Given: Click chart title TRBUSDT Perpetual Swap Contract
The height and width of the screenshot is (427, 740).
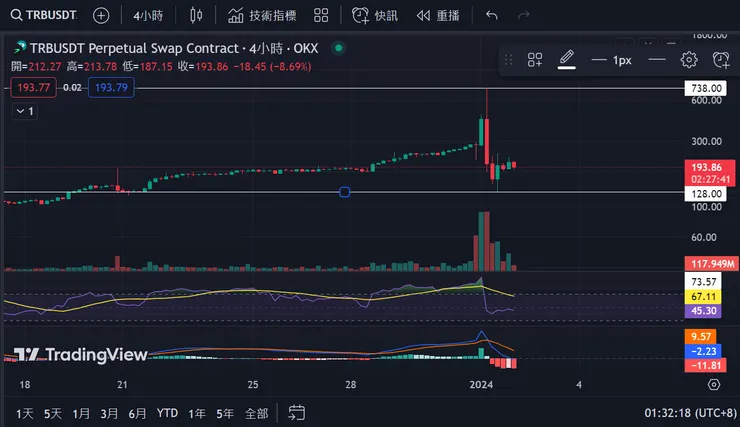Looking at the screenshot, I should pyautogui.click(x=135, y=48).
